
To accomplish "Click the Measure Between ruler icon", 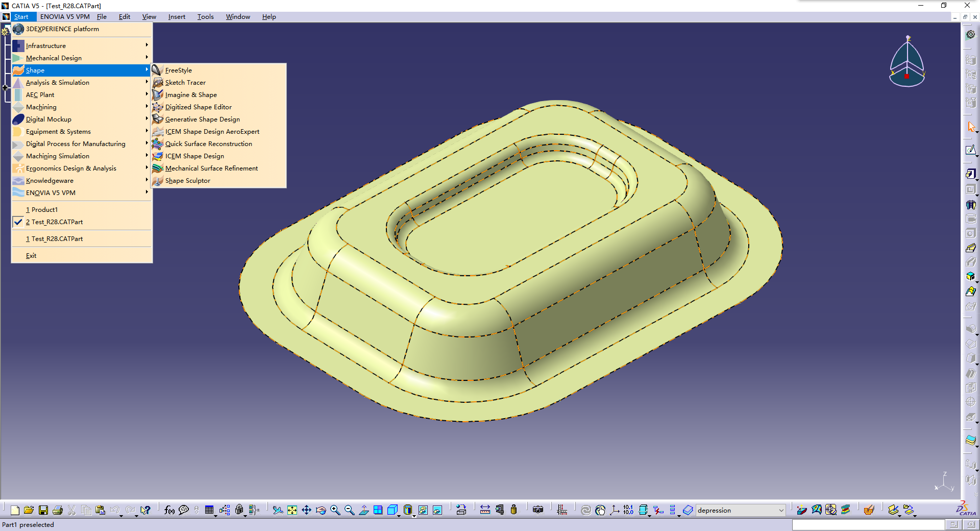I will pos(485,510).
